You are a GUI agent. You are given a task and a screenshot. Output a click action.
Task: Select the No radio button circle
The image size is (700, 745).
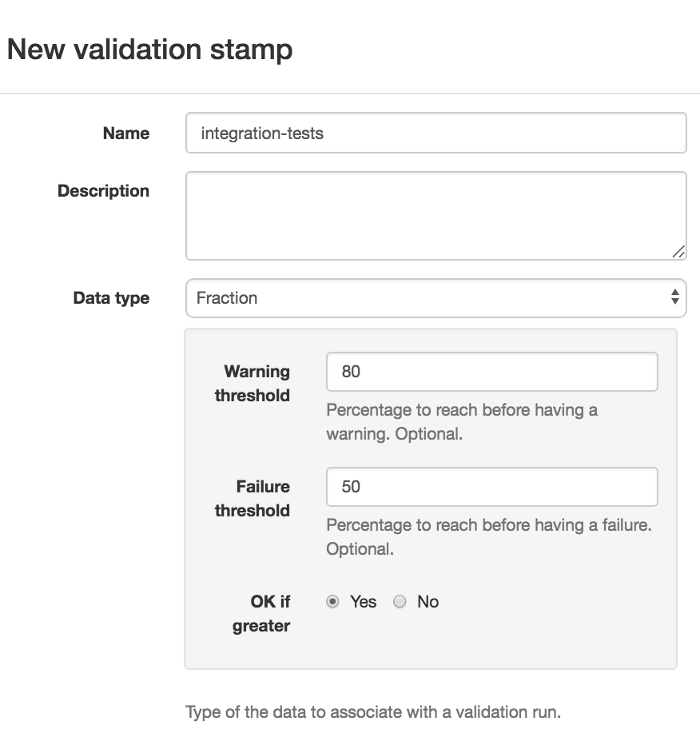400,602
